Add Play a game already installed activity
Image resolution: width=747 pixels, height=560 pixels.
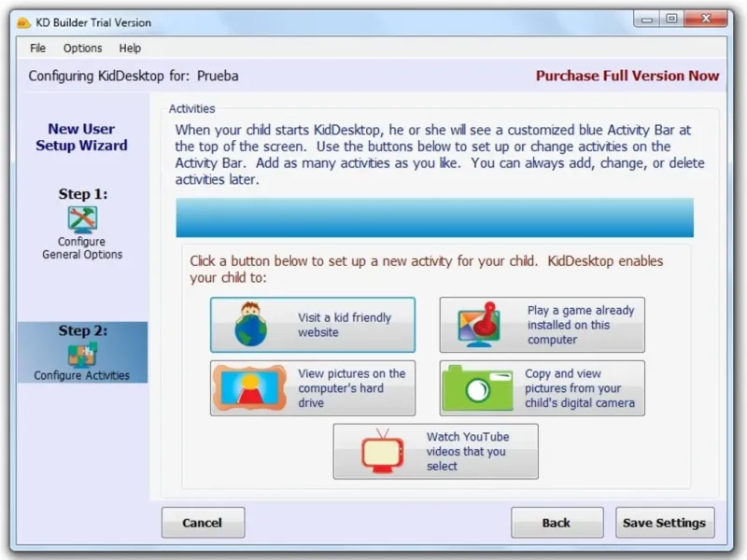click(x=543, y=325)
